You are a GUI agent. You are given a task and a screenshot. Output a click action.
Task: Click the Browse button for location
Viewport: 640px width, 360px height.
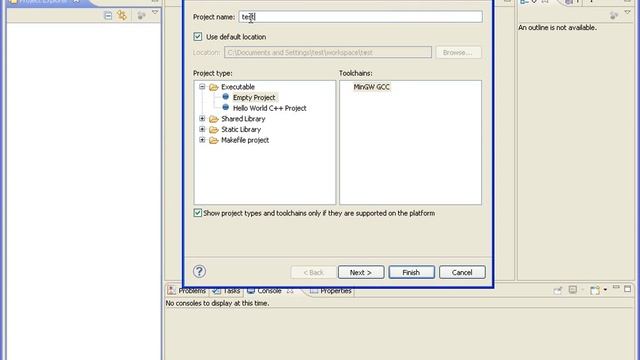pyautogui.click(x=458, y=53)
